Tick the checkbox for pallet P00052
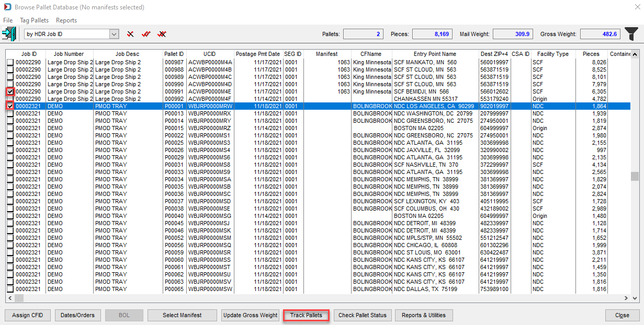 click(10, 238)
